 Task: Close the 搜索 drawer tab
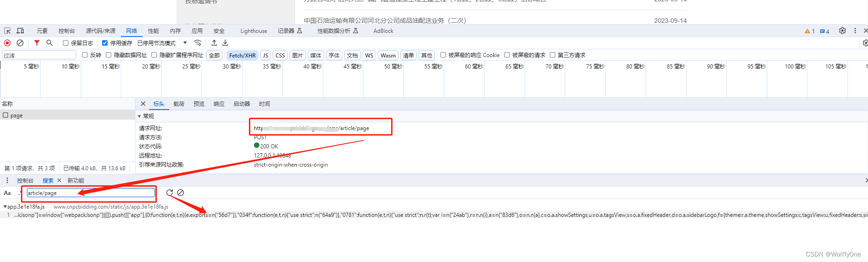[x=59, y=180]
